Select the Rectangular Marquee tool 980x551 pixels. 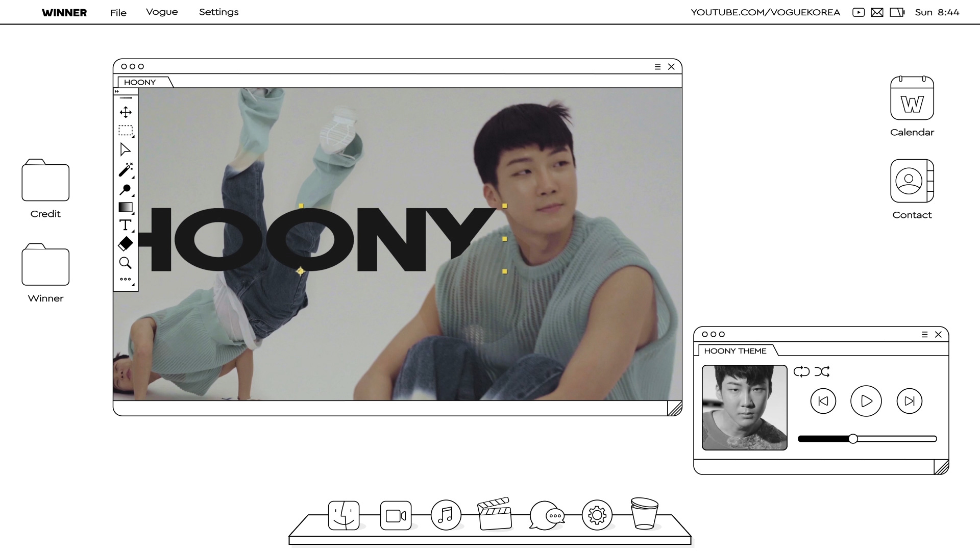coord(126,131)
